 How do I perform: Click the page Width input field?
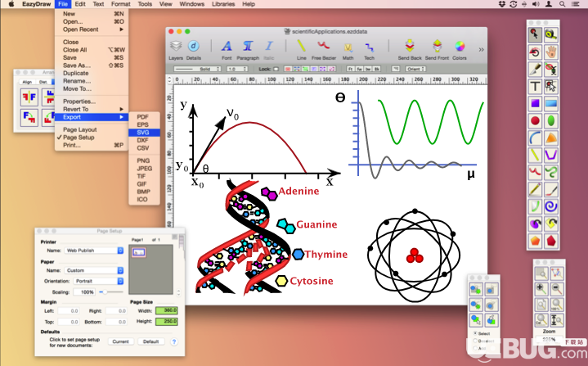(167, 310)
